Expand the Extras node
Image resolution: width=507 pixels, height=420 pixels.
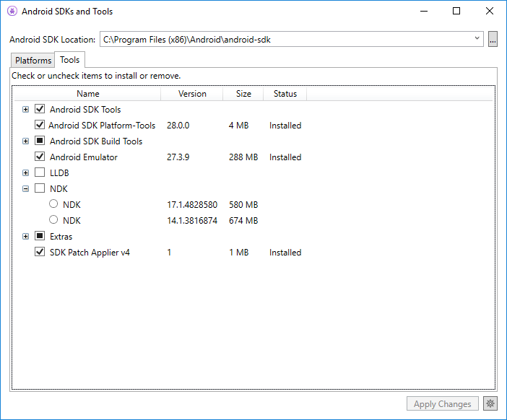pyautogui.click(x=26, y=237)
